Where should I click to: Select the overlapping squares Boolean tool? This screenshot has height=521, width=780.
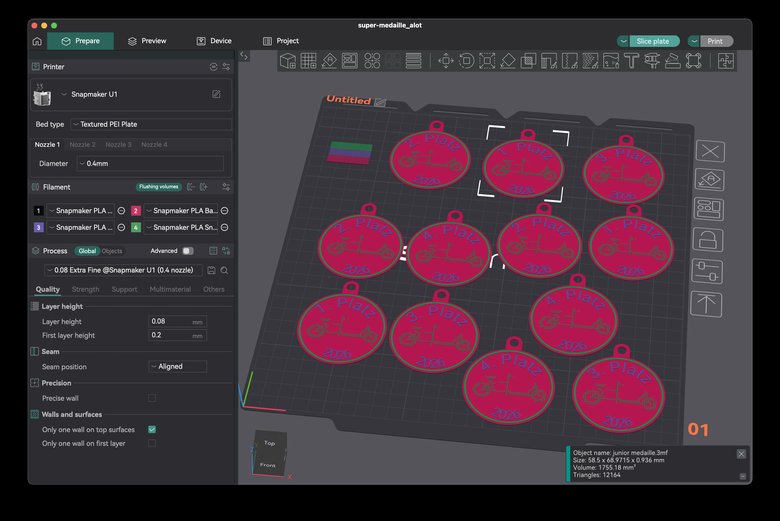(x=528, y=61)
